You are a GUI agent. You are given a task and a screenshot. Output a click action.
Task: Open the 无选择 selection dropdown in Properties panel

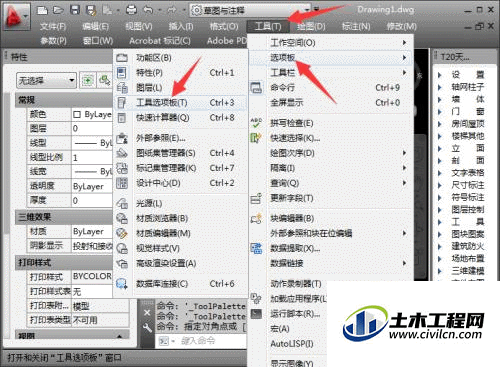pos(46,80)
